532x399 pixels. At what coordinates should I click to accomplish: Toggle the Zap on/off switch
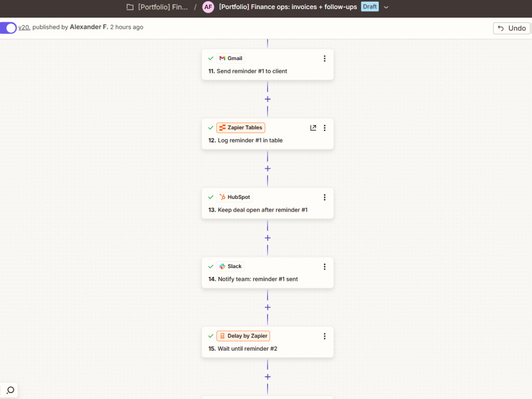pos(8,28)
